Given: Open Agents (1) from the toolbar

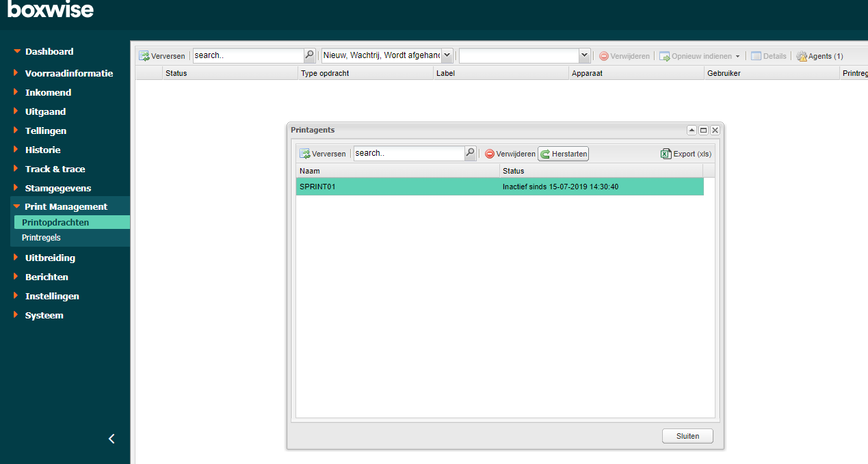Looking at the screenshot, I should (x=819, y=56).
